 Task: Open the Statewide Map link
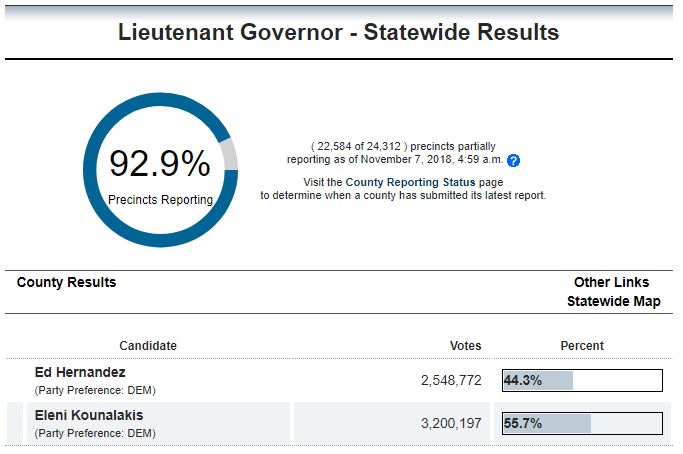pos(613,302)
